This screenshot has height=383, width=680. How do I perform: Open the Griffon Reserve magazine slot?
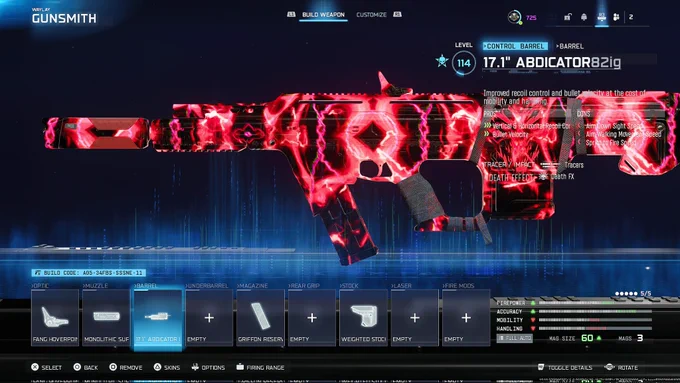pyautogui.click(x=260, y=318)
